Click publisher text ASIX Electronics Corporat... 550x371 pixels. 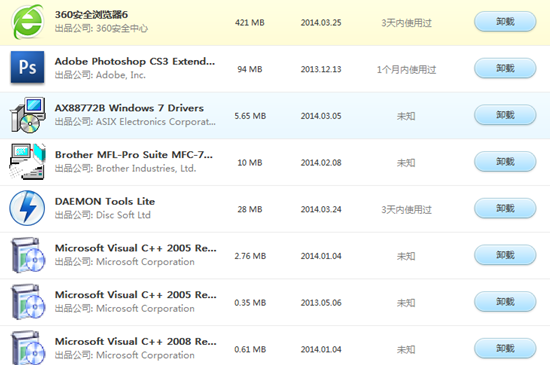click(x=156, y=122)
